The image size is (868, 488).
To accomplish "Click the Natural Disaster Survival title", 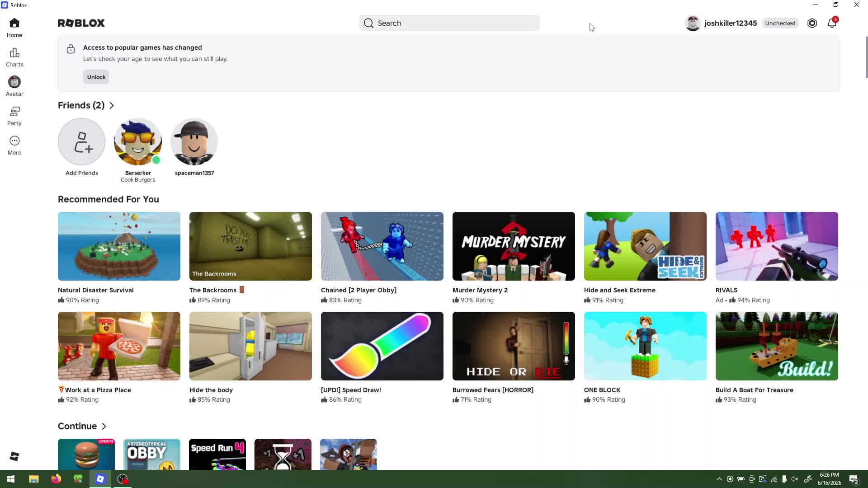I will click(x=96, y=290).
